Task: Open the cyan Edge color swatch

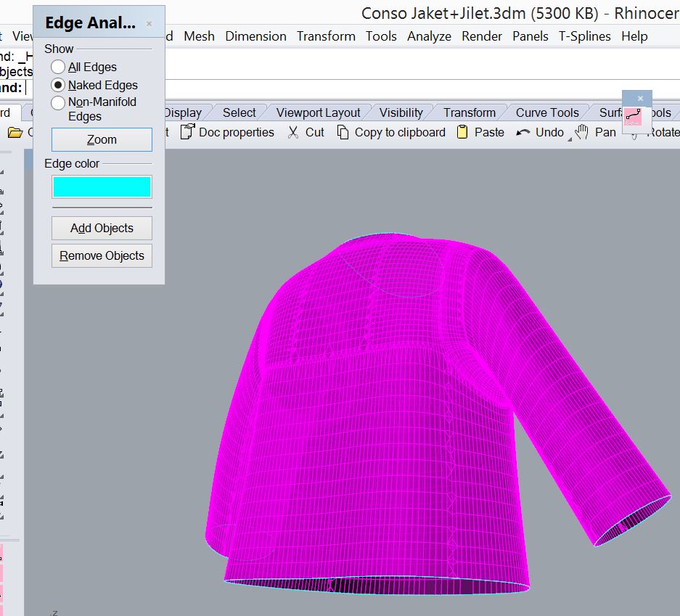Action: (102, 187)
